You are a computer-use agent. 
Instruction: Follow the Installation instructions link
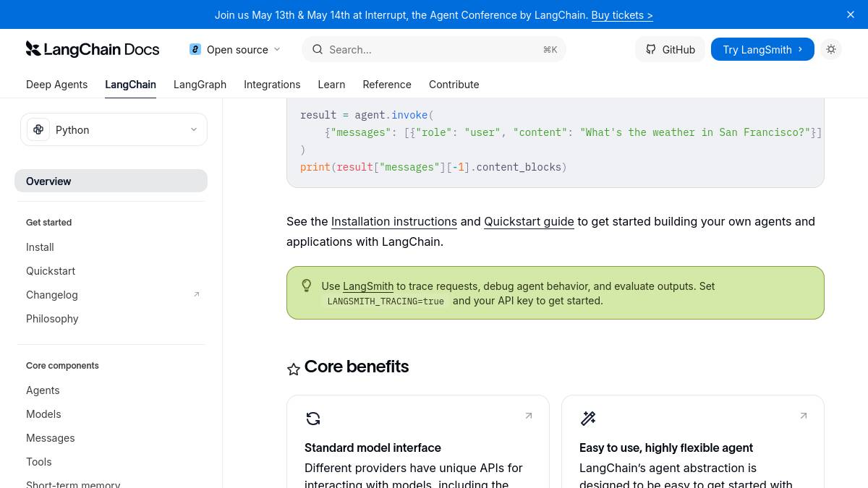pos(393,221)
